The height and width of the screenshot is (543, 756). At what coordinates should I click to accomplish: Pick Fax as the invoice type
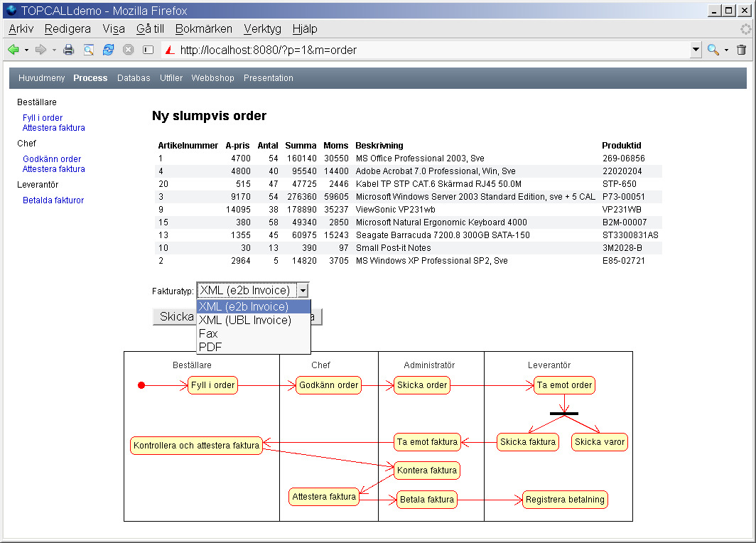click(x=254, y=334)
